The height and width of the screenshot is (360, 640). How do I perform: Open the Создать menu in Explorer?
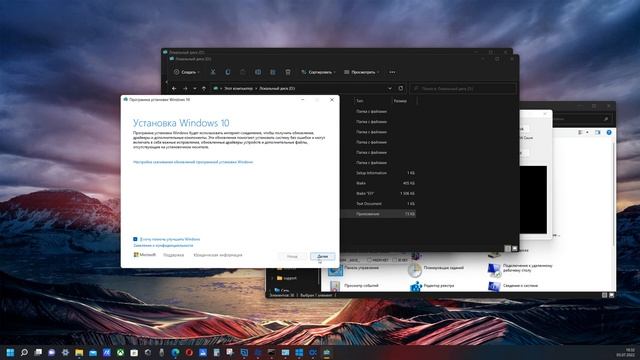[x=187, y=72]
